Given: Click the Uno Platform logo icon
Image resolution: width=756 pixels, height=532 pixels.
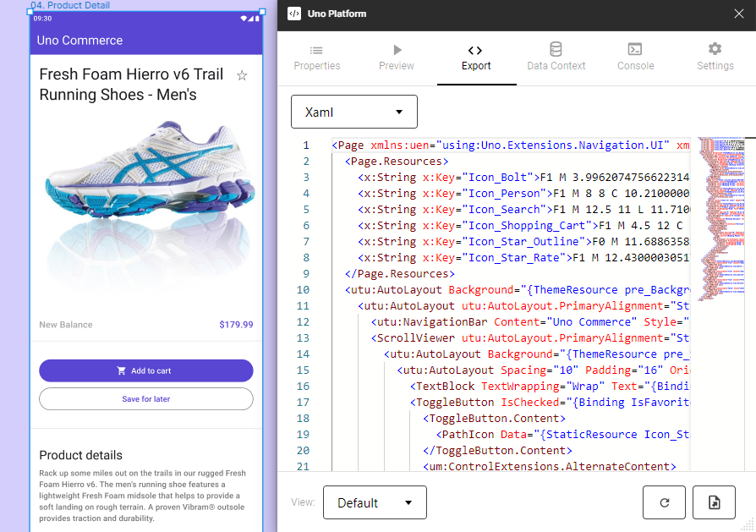Looking at the screenshot, I should 293,14.
